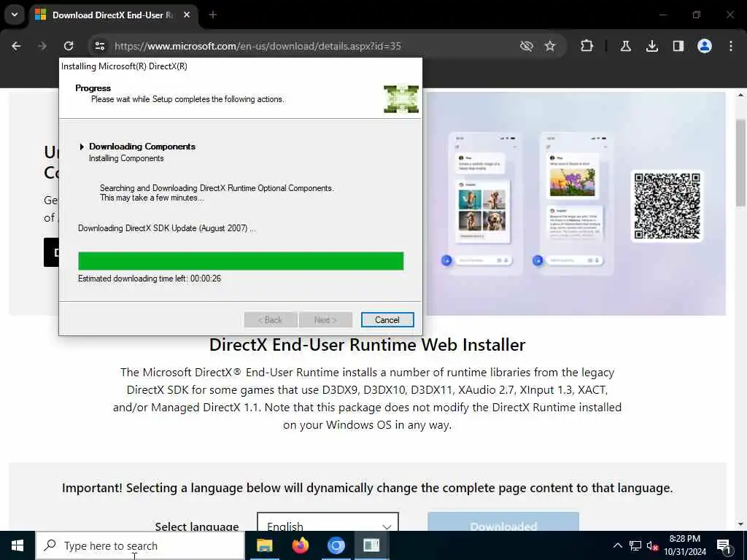The height and width of the screenshot is (560, 747).
Task: Open a new browser tab
Action: [213, 15]
